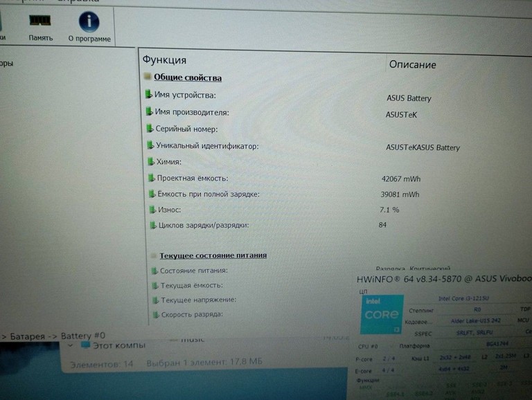Click the battery icon beside Износ
Image resolution: width=532 pixels, height=400 pixels.
(x=153, y=209)
